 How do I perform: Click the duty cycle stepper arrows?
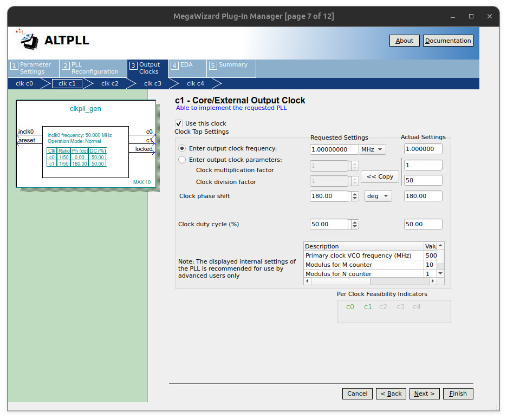click(x=355, y=224)
